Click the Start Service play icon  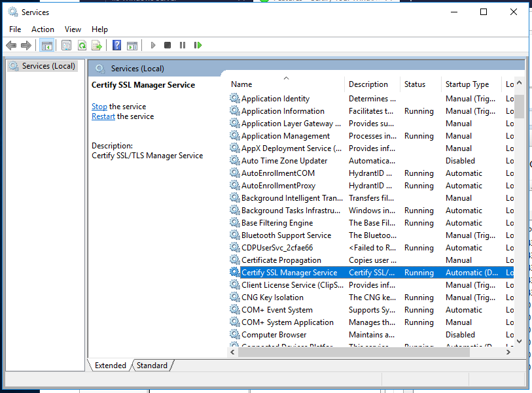pyautogui.click(x=153, y=45)
